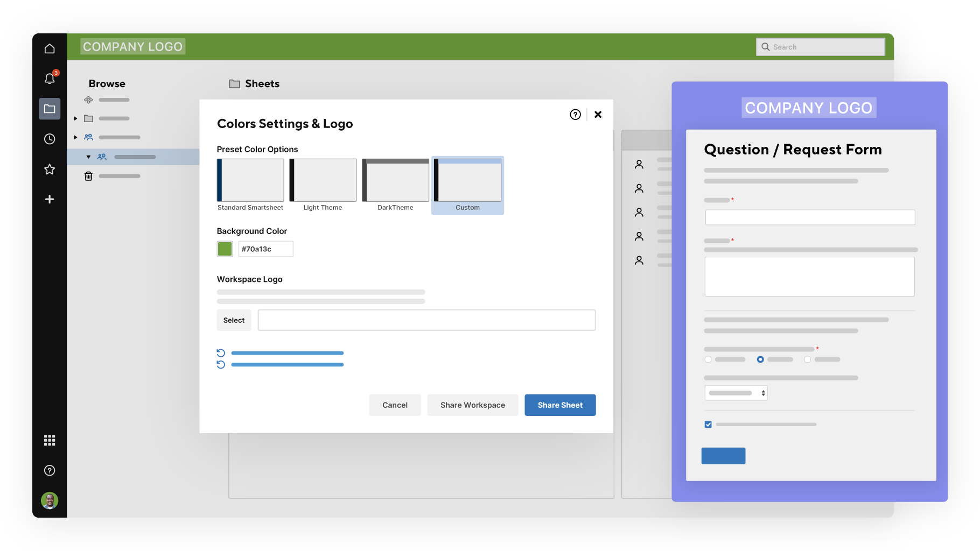Click the green background color swatch
The height and width of the screenshot is (551, 980).
tap(225, 249)
